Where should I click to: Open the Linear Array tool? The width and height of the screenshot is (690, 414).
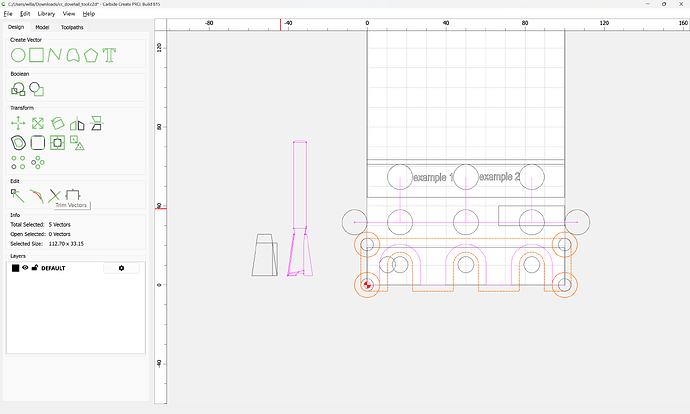(x=18, y=162)
